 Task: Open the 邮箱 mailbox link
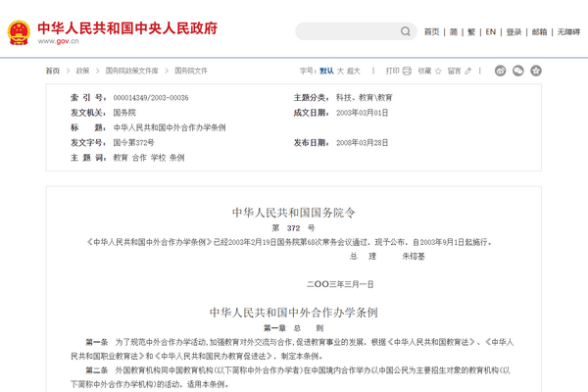[x=539, y=32]
